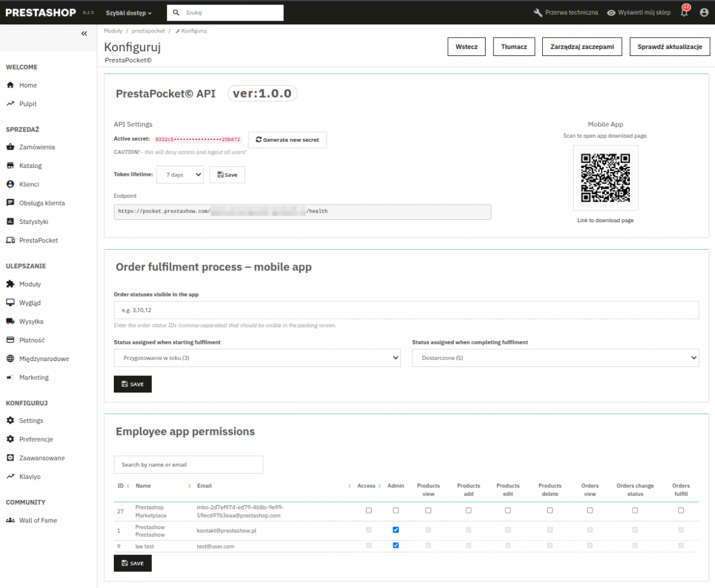Click the mobile app QR code
Image resolution: width=715 pixels, height=588 pixels.
[605, 178]
